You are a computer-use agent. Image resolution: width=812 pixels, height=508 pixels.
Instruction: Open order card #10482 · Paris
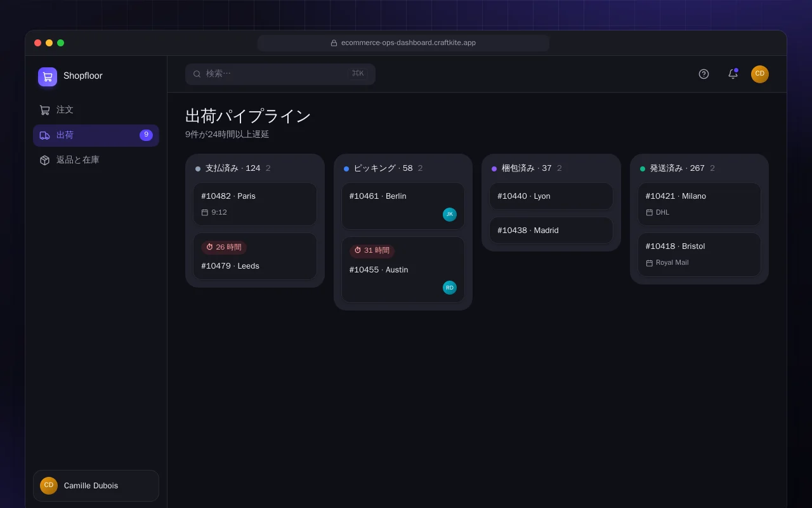click(x=255, y=204)
